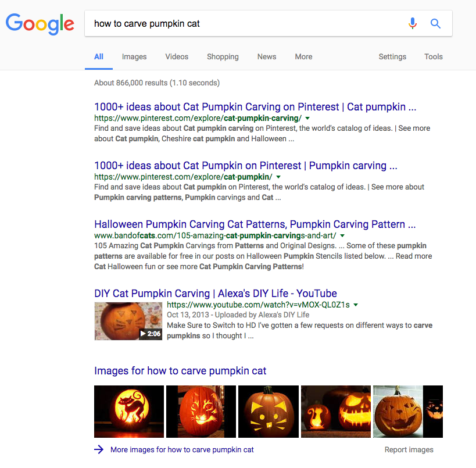
Task: Select the All tab
Action: (x=99, y=57)
